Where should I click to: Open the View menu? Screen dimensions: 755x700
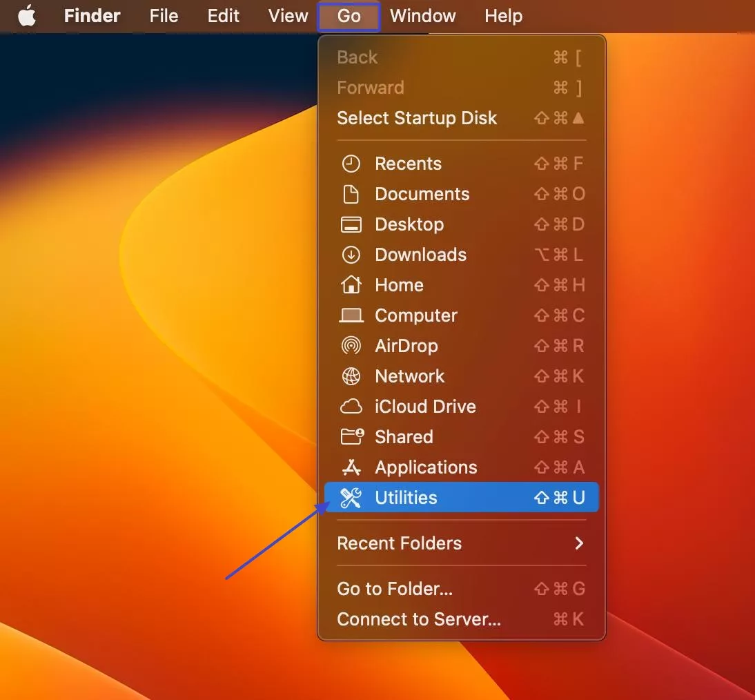pos(288,16)
